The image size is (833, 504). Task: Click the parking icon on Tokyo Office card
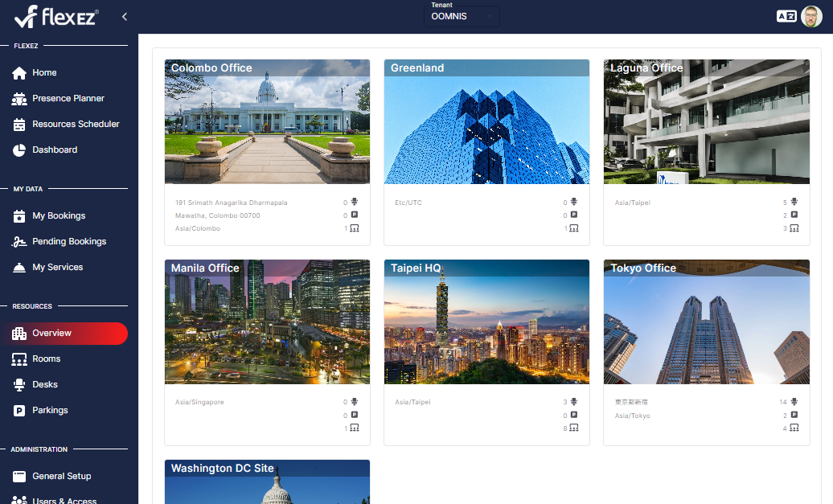click(794, 415)
